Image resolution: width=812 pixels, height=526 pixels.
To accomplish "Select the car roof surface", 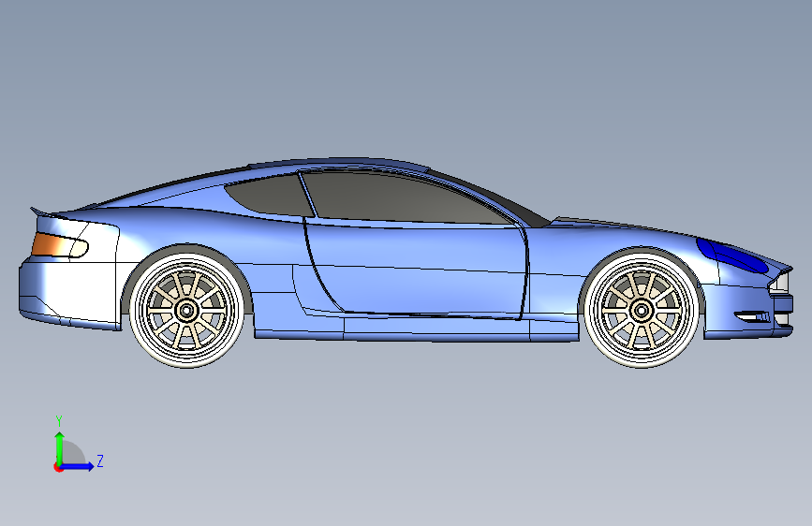I will [339, 164].
